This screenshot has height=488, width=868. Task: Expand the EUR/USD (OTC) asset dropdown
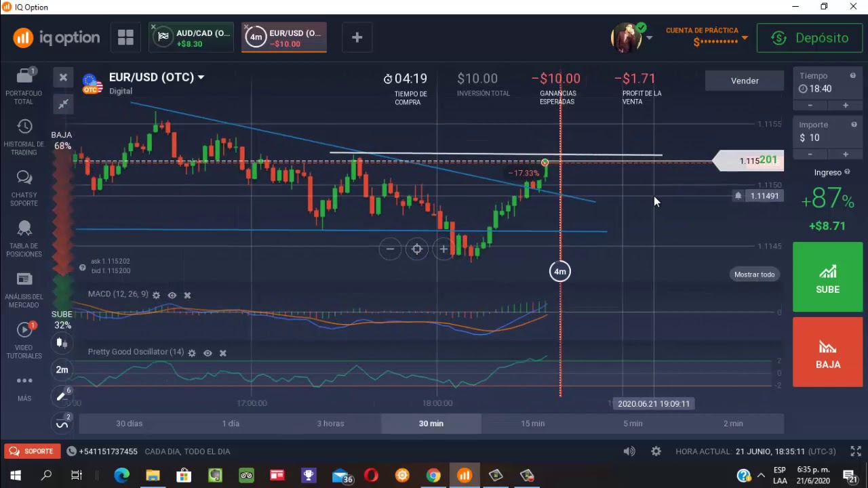point(201,77)
